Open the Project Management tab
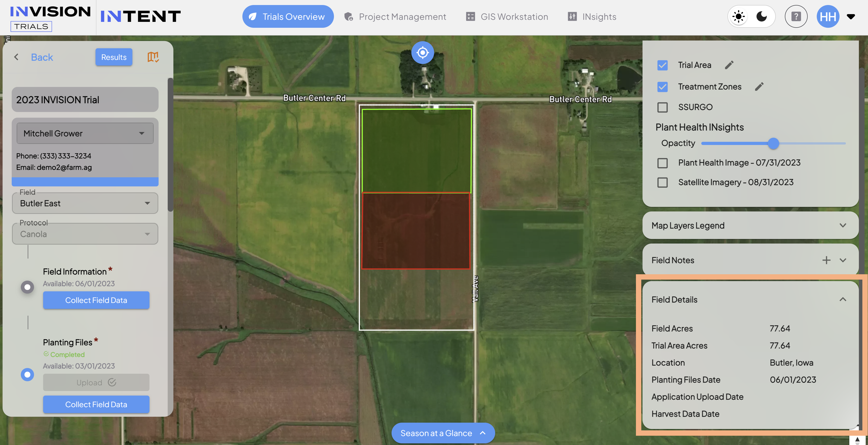The width and height of the screenshot is (868, 445). 395,17
